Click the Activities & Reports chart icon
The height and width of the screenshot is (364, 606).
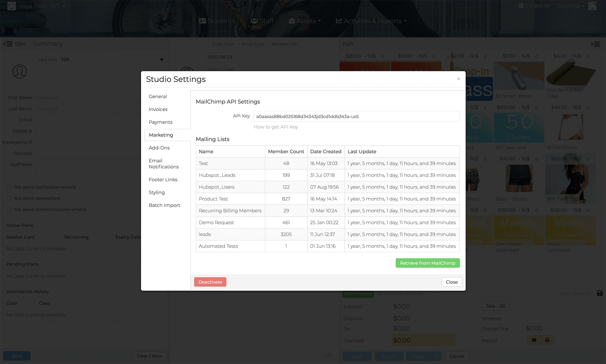(x=339, y=21)
